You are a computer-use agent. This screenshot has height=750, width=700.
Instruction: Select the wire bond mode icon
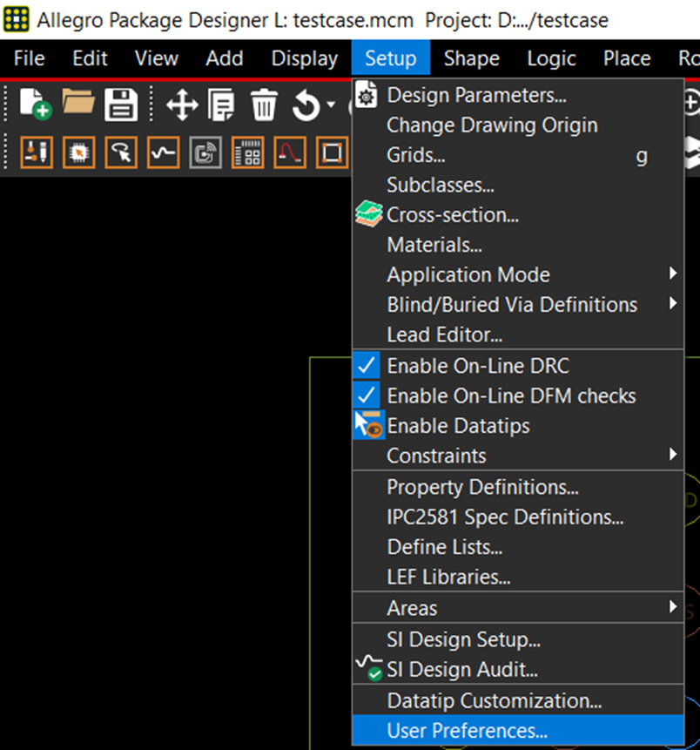[x=290, y=154]
